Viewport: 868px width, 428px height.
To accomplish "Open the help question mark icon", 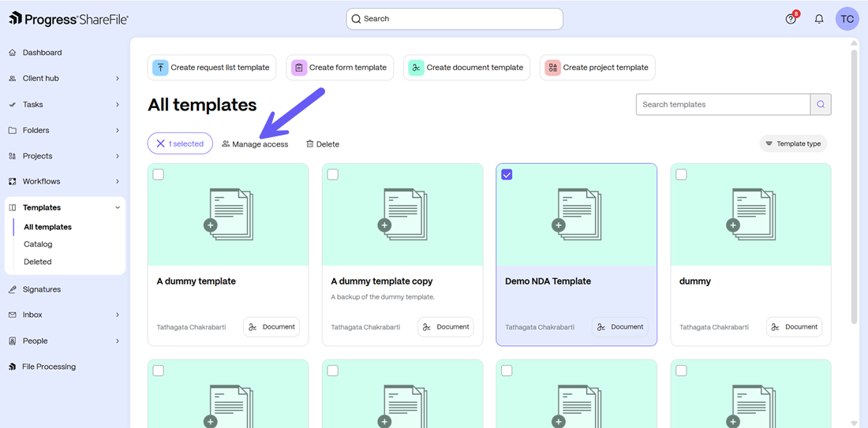I will coord(791,19).
